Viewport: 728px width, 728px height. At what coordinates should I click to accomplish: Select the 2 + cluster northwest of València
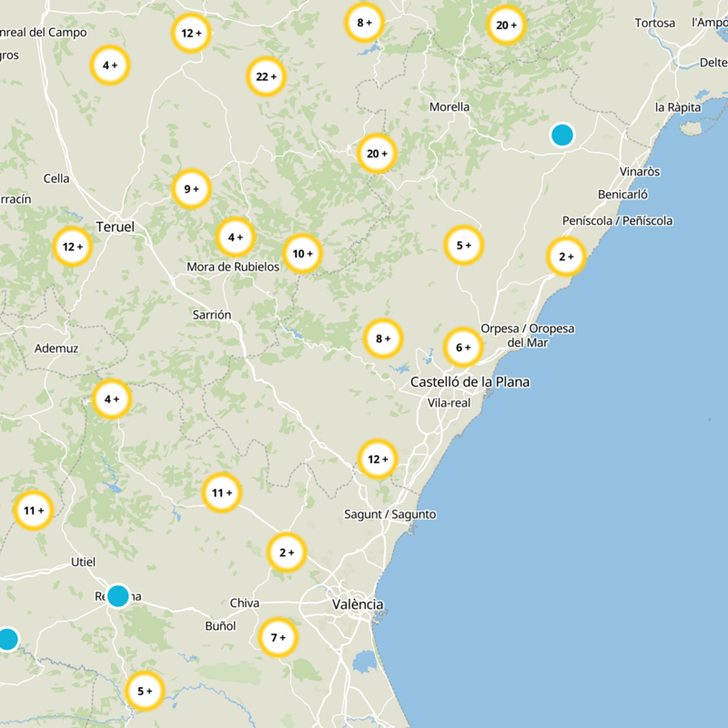[287, 552]
